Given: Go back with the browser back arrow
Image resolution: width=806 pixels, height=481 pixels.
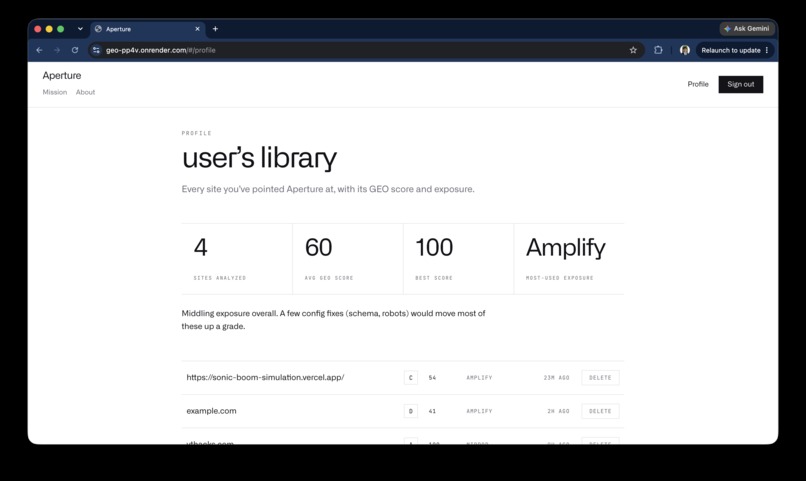Looking at the screenshot, I should 40,50.
